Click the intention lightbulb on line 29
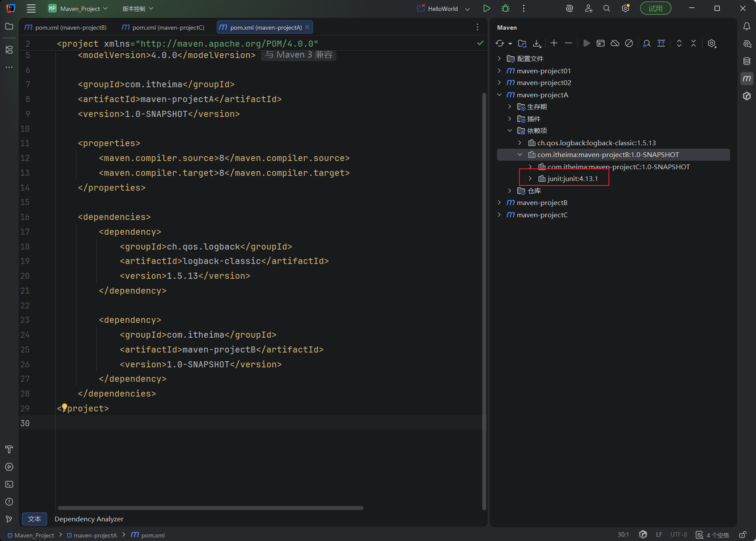This screenshot has height=541, width=756. (65, 407)
